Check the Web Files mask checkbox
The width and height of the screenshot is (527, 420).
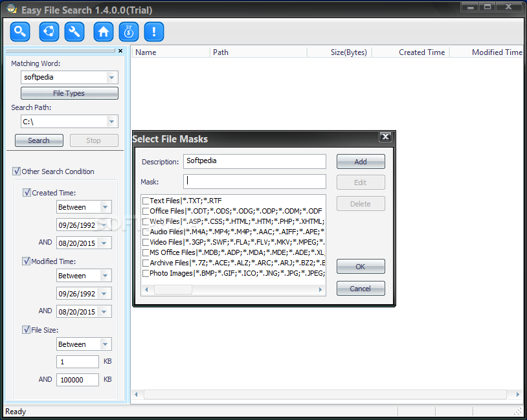pos(146,222)
